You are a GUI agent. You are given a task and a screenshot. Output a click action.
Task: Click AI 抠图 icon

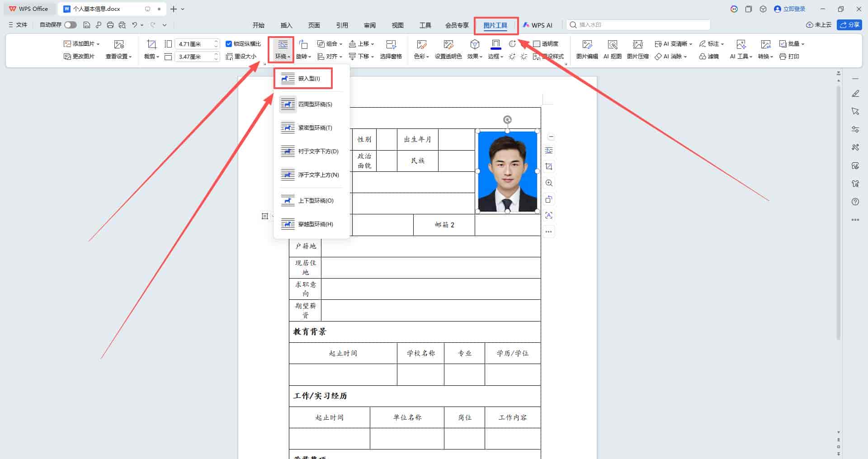pos(613,50)
